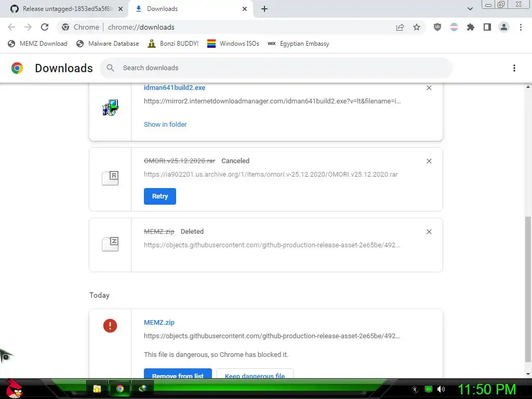Viewport: 532px width, 399px height.
Task: Click the page vertical scrollbar thumb
Action: (528, 289)
